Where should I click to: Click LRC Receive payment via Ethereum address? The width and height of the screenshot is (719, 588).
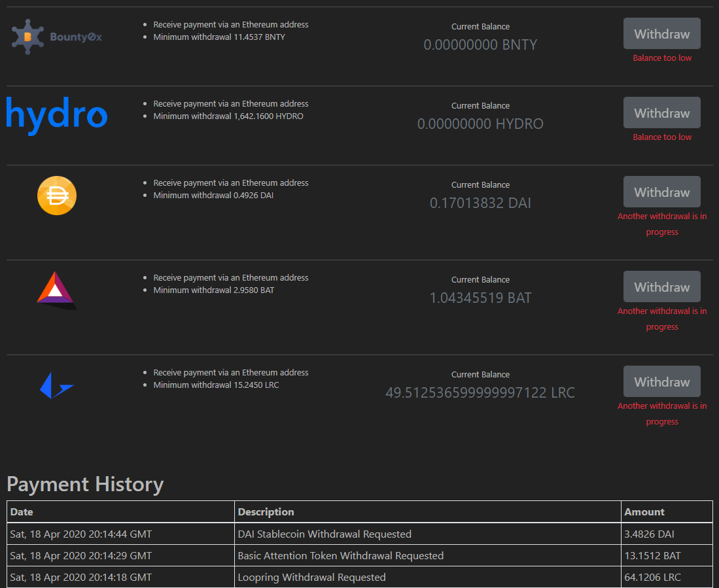point(231,373)
